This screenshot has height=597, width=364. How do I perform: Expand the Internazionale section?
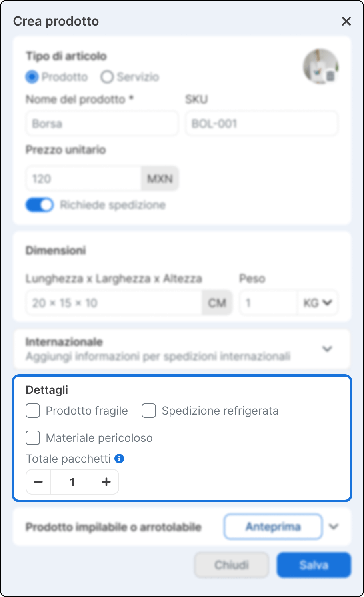327,349
